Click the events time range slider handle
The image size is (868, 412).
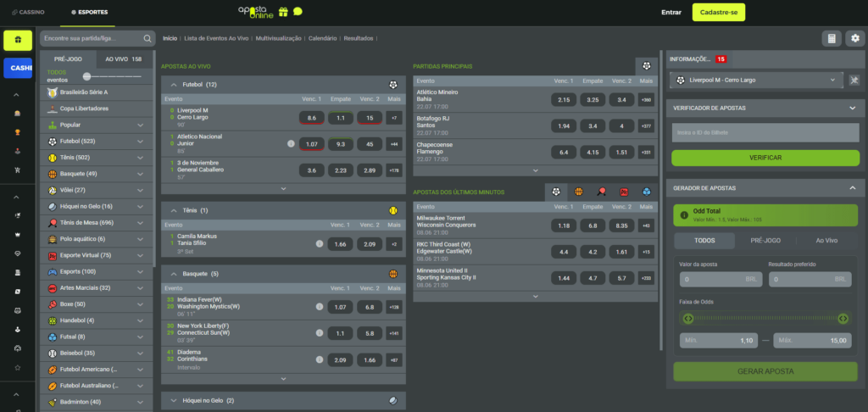(x=86, y=76)
